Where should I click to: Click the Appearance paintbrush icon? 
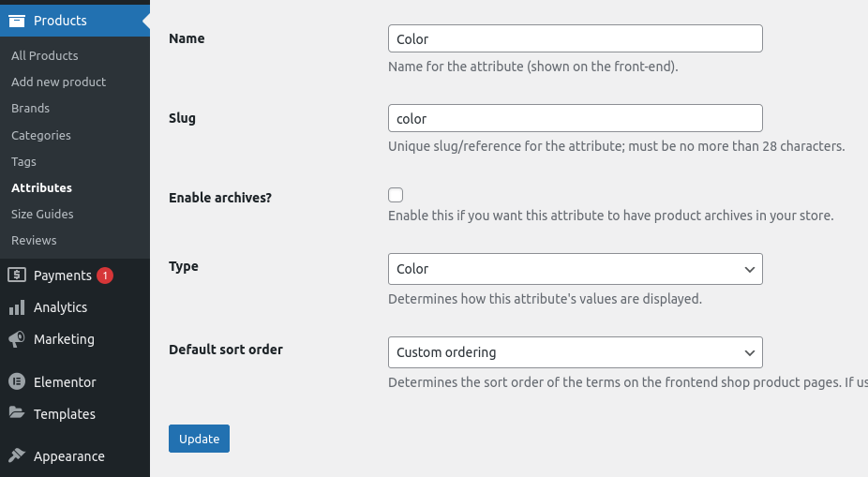(x=17, y=455)
